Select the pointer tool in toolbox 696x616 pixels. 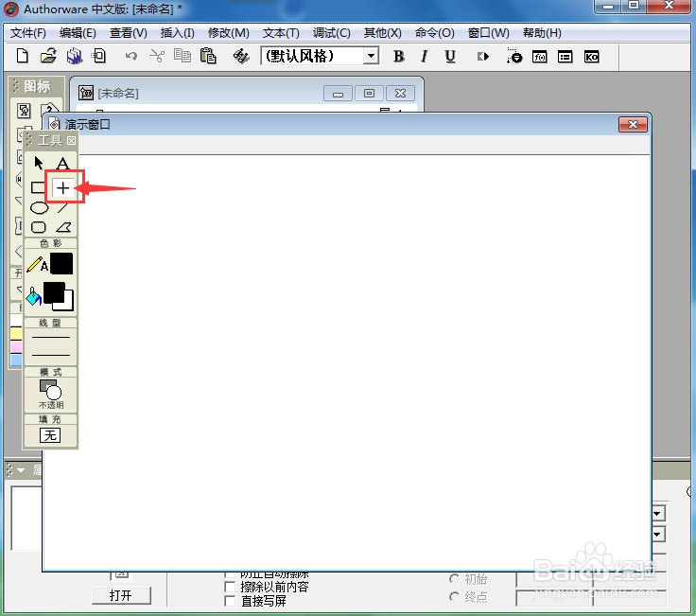tap(39, 163)
